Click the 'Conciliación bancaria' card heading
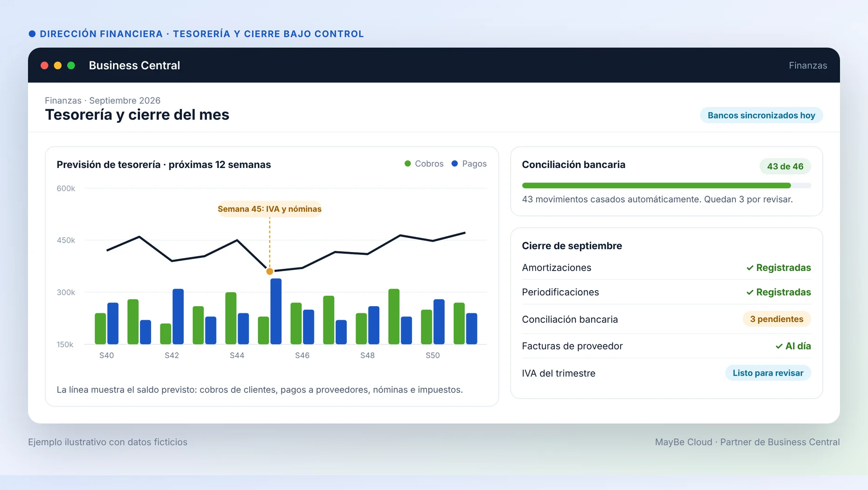Image resolution: width=868 pixels, height=490 pixels. click(x=574, y=165)
